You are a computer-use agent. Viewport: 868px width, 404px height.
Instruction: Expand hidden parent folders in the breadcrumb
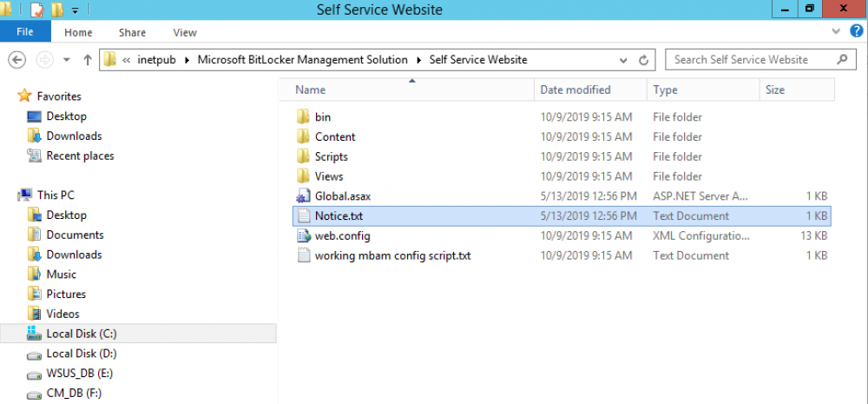[x=126, y=60]
